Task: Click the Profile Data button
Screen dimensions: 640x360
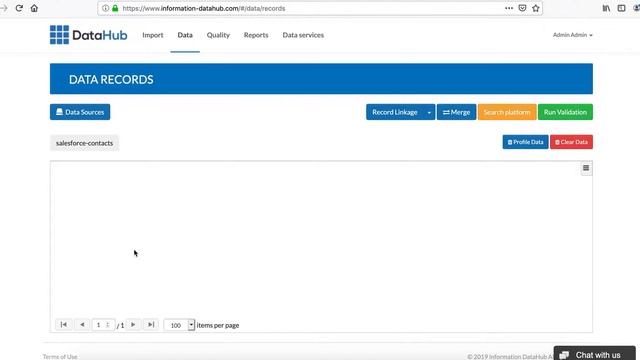Action: point(525,142)
